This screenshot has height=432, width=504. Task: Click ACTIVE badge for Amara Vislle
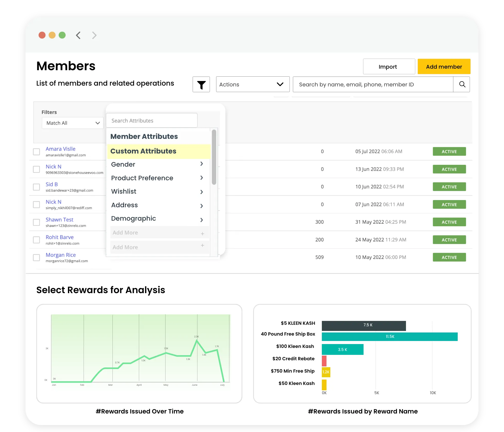449,151
